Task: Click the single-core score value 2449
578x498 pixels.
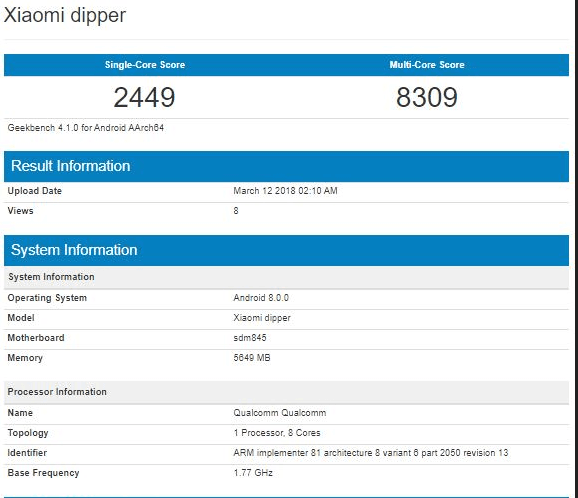Action: [144, 97]
